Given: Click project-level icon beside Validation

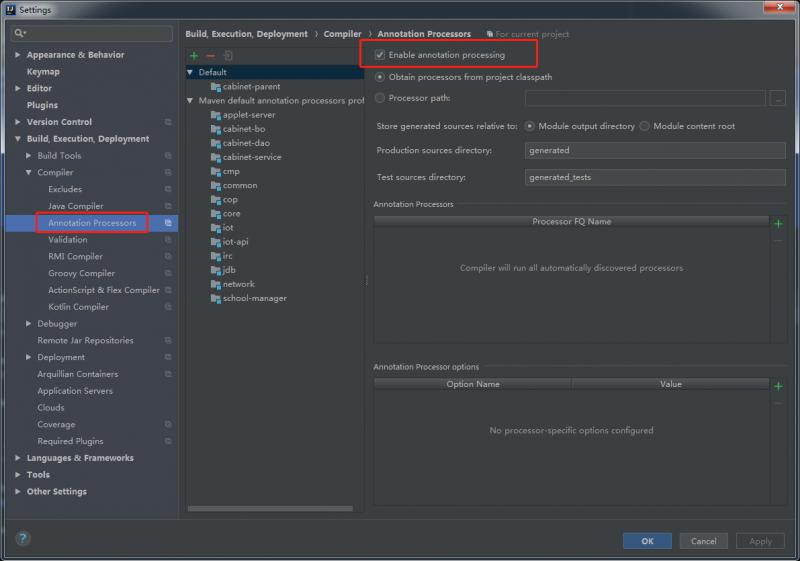Looking at the screenshot, I should pyautogui.click(x=168, y=240).
